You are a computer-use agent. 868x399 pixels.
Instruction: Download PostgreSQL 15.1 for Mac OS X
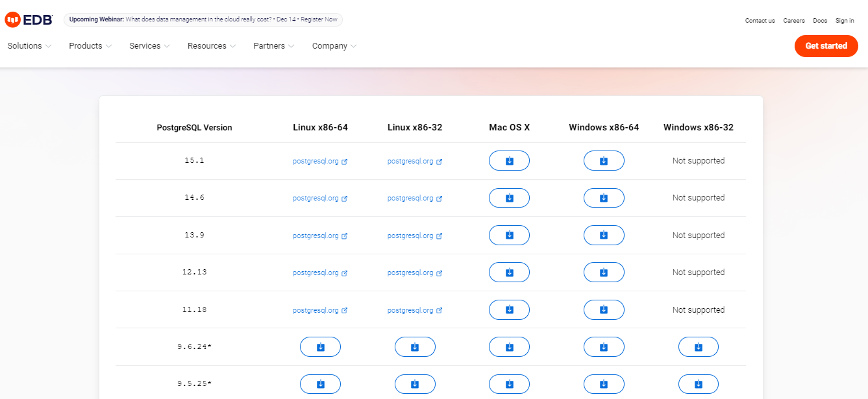[x=509, y=161]
